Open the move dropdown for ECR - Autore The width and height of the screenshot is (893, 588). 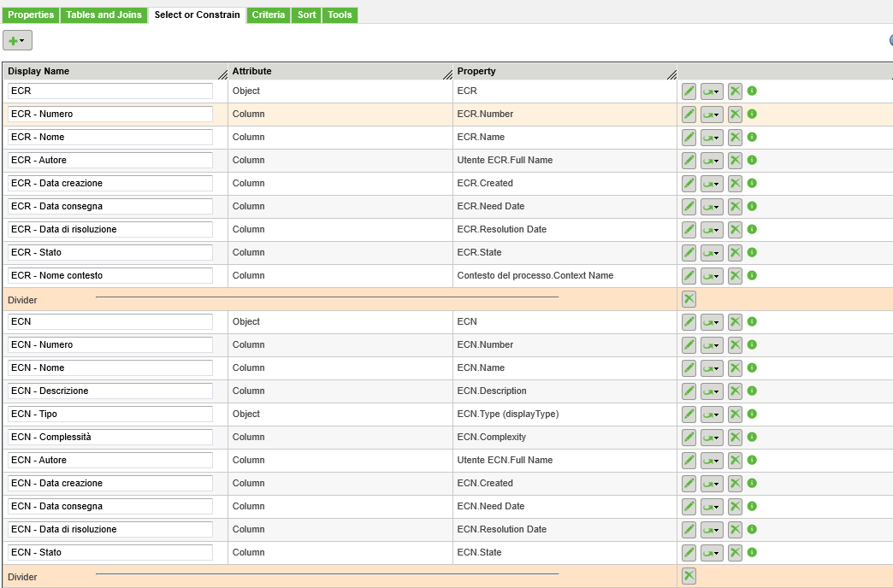[x=711, y=160]
